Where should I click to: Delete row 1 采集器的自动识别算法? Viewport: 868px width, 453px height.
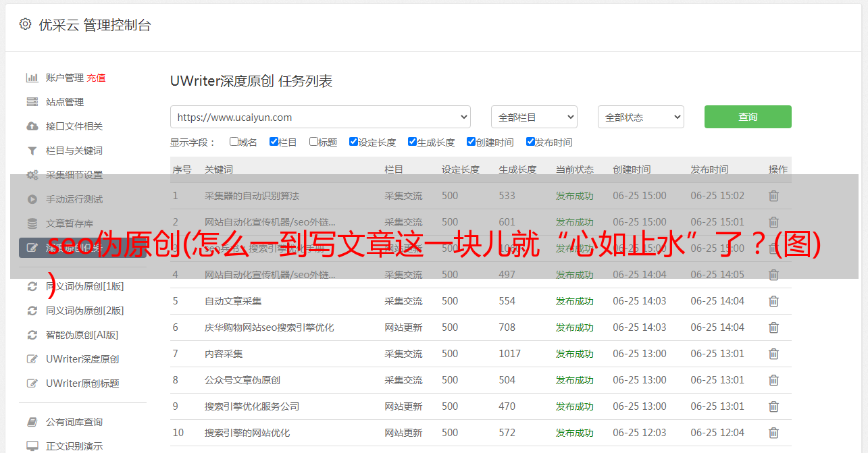click(x=774, y=196)
